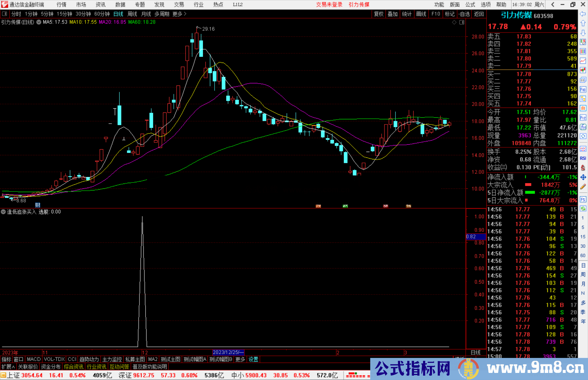588x380 pixels.
Task: Open dropdown next to 引力传媒(日线) label
Action: click(x=39, y=22)
